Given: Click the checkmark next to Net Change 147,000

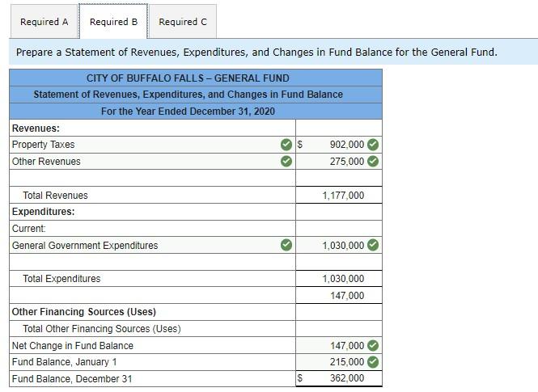Looking at the screenshot, I should coord(373,345).
